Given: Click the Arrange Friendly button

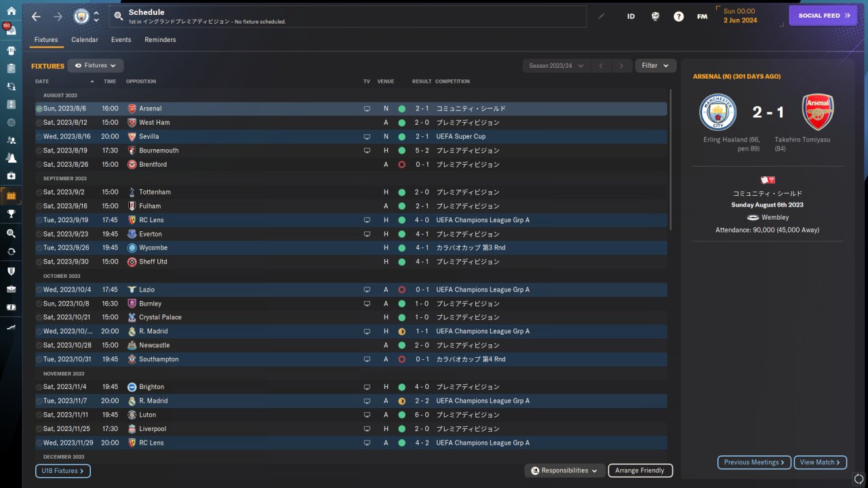Looking at the screenshot, I should 641,470.
